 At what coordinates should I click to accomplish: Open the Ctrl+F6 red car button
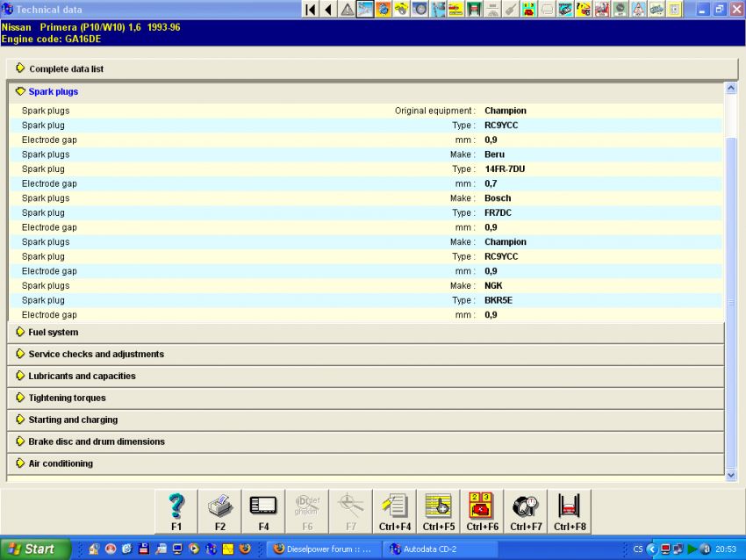(483, 512)
